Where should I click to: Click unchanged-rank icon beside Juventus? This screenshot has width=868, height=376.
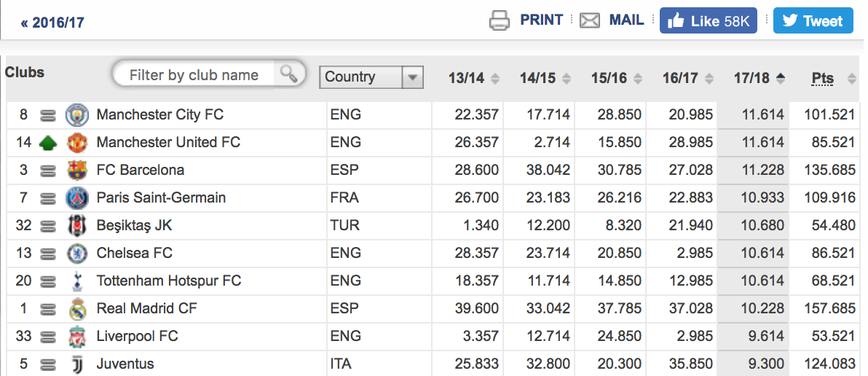tap(49, 364)
